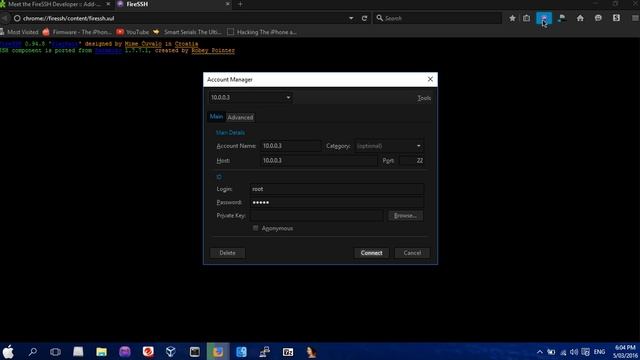Open the URL bar history dropdown arrow
The height and width of the screenshot is (360, 640).
click(x=351, y=18)
